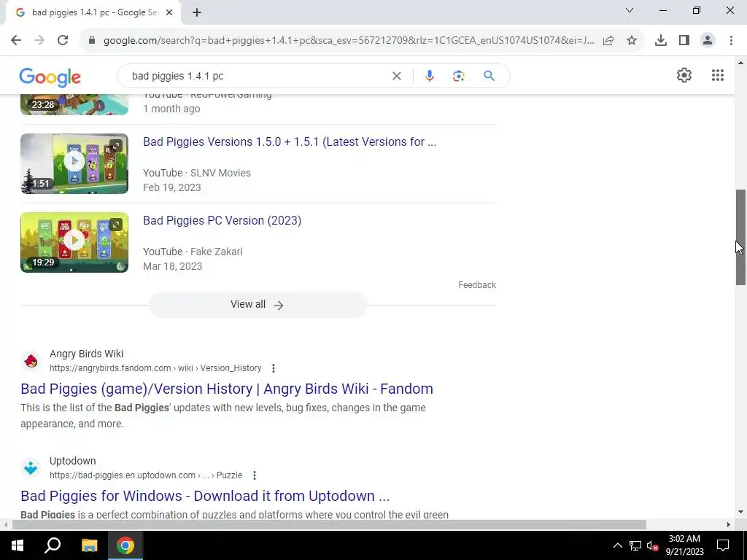
Task: Open more options for Angry Birds Wiki result
Action: tap(273, 368)
